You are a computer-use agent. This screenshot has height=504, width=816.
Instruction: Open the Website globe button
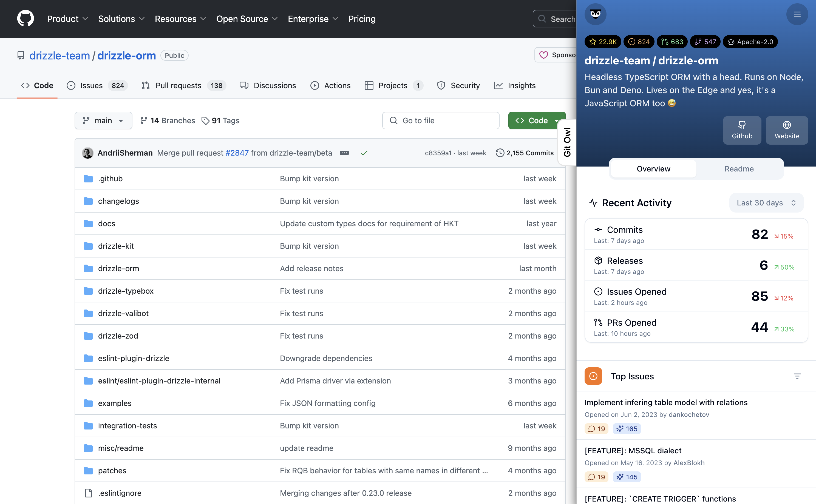pos(786,130)
